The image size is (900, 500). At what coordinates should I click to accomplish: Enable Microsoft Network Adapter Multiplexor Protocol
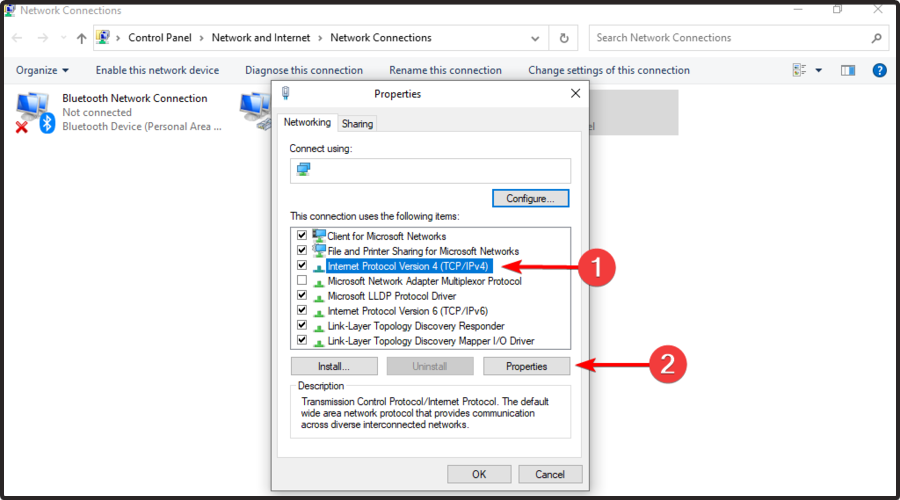[x=302, y=281]
